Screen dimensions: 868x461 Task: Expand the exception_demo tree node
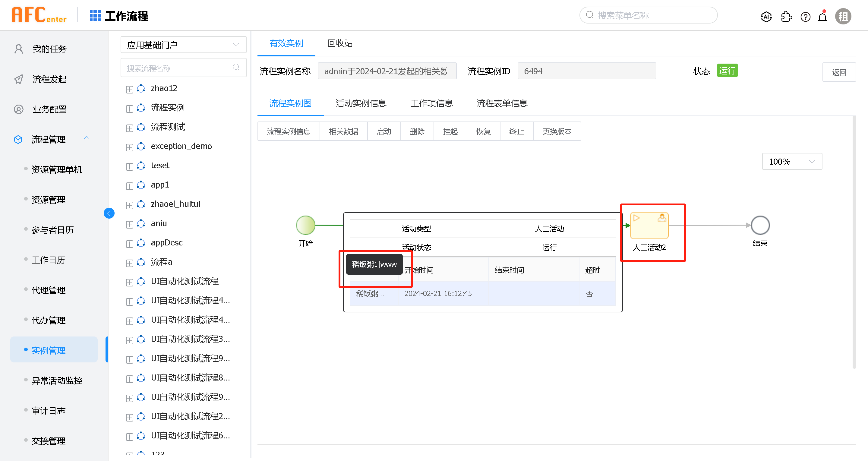(x=129, y=147)
